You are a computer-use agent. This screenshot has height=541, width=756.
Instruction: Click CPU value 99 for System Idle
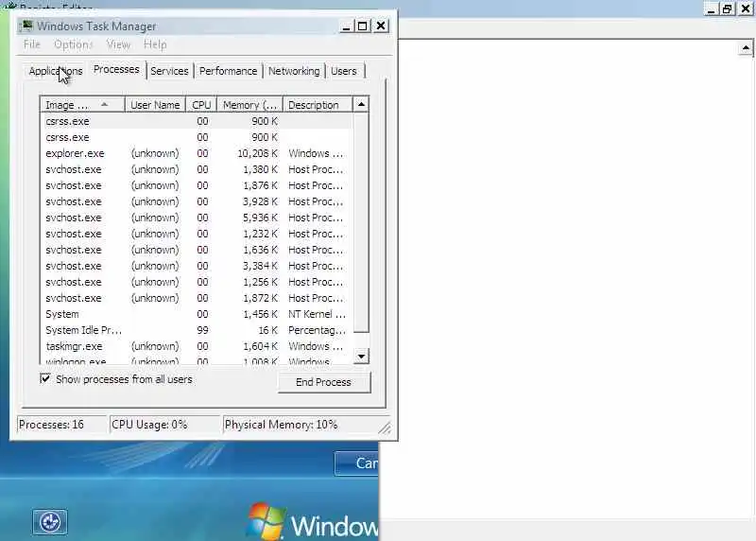(x=202, y=330)
